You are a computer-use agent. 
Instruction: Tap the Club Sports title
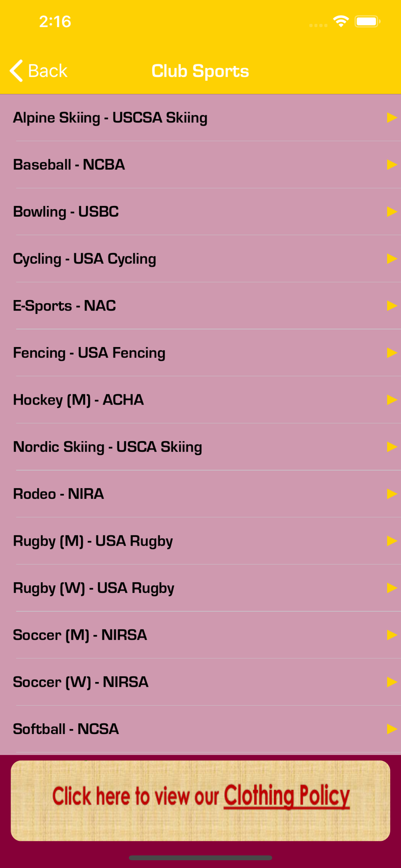[200, 71]
